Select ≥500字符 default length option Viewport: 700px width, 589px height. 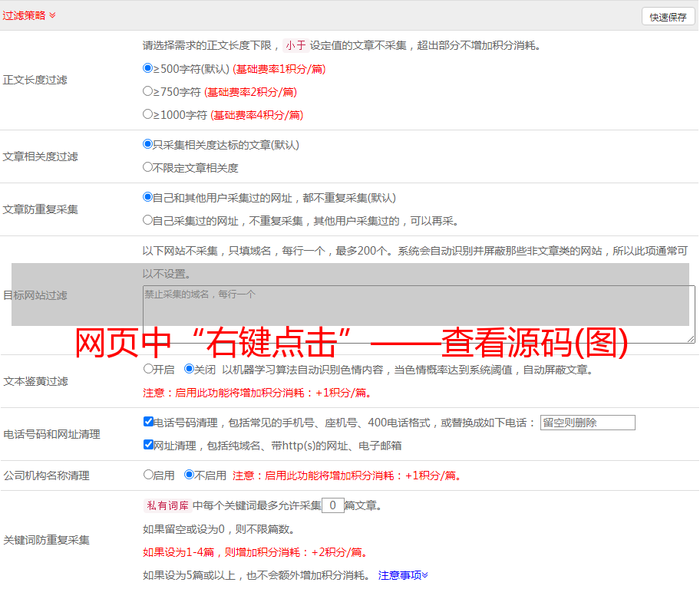(x=148, y=68)
